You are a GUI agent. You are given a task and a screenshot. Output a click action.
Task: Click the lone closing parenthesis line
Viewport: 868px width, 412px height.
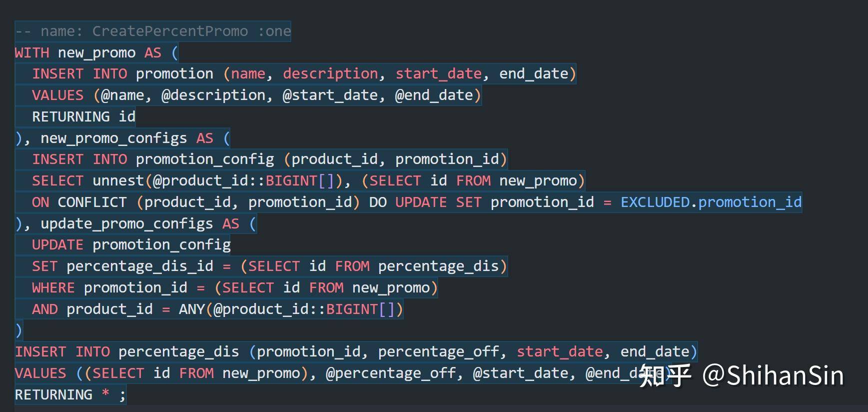[19, 330]
